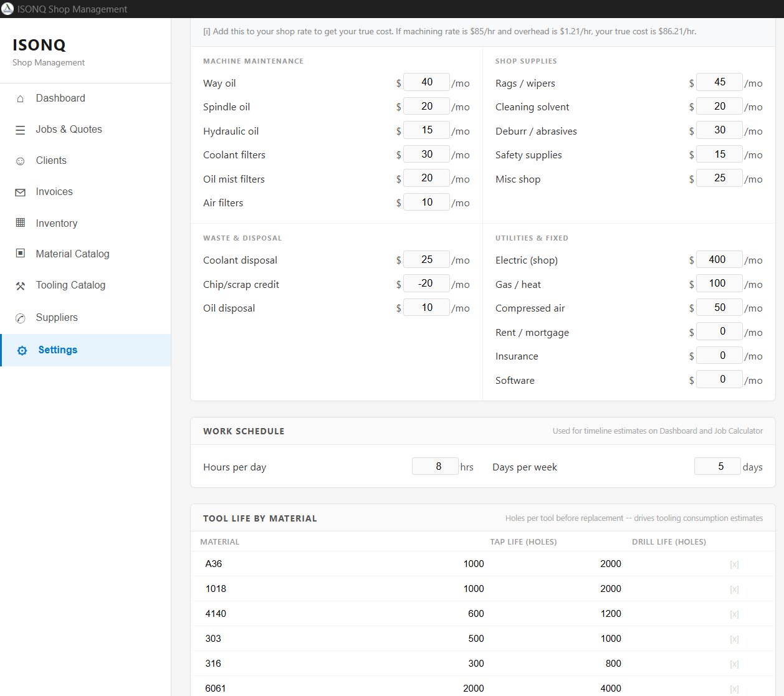Edit the Way oil monthly cost
Image resolution: width=784 pixels, height=696 pixels.
point(426,82)
